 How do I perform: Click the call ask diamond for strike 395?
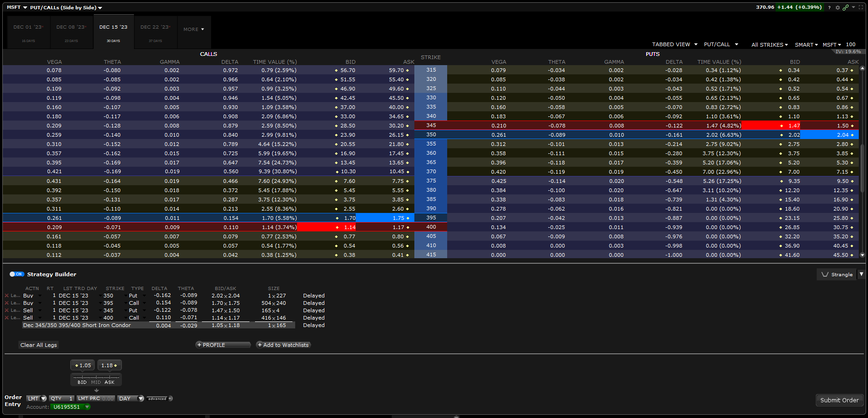point(407,218)
